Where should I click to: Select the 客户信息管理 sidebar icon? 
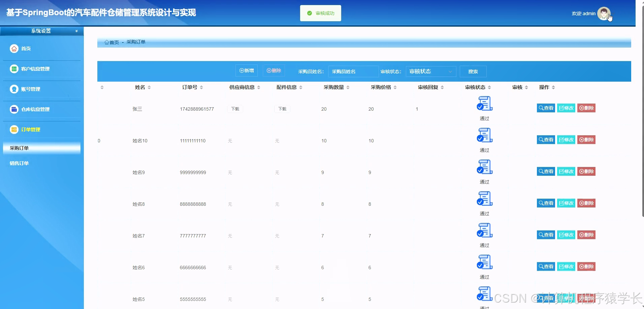[14, 68]
